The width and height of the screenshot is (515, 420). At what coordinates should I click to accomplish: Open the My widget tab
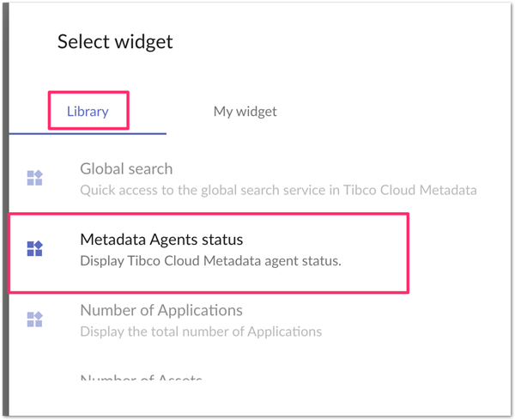coord(245,112)
